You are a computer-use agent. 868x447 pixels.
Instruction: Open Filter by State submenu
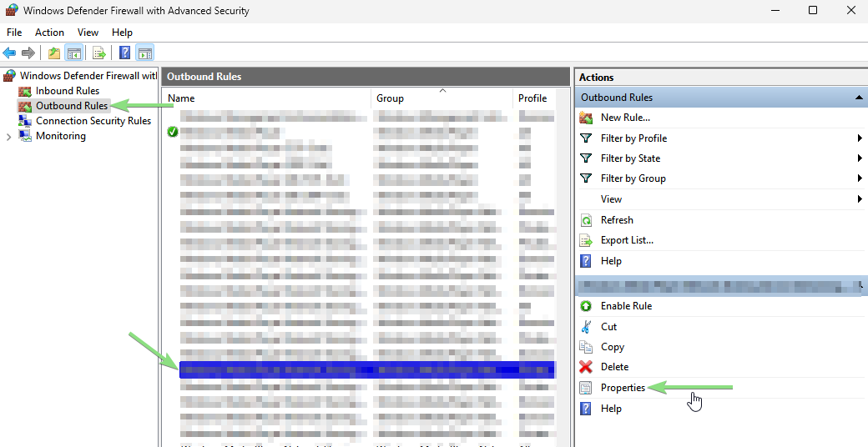click(630, 158)
